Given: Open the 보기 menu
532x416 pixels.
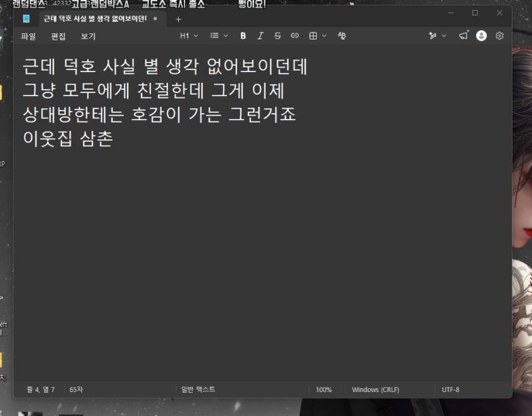Looking at the screenshot, I should [x=88, y=36].
